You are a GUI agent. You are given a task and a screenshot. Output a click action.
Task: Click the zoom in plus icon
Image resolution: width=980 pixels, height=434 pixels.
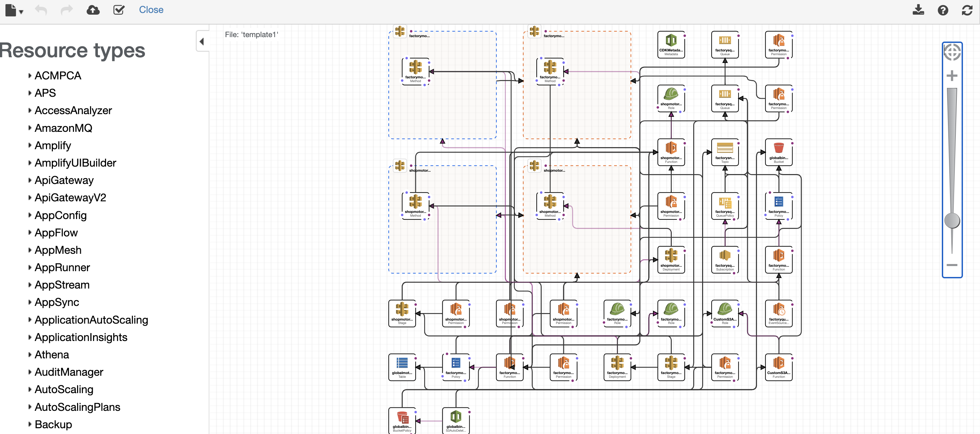pyautogui.click(x=952, y=76)
